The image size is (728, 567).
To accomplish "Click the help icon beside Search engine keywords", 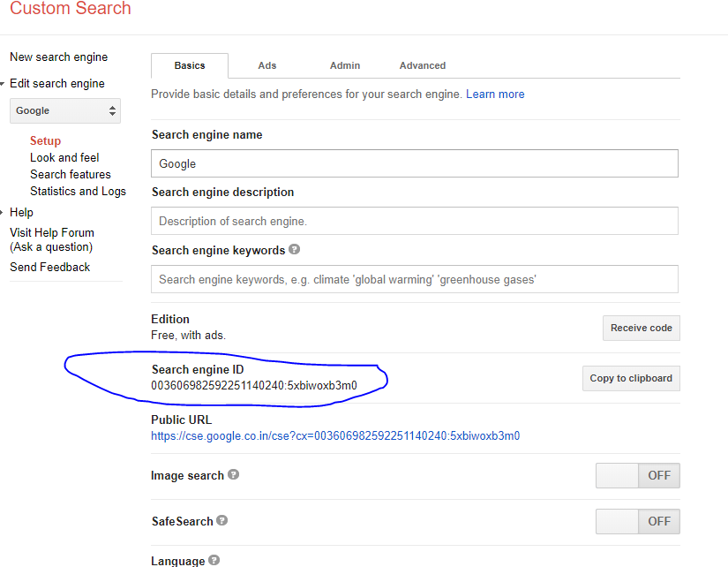I will [x=294, y=249].
